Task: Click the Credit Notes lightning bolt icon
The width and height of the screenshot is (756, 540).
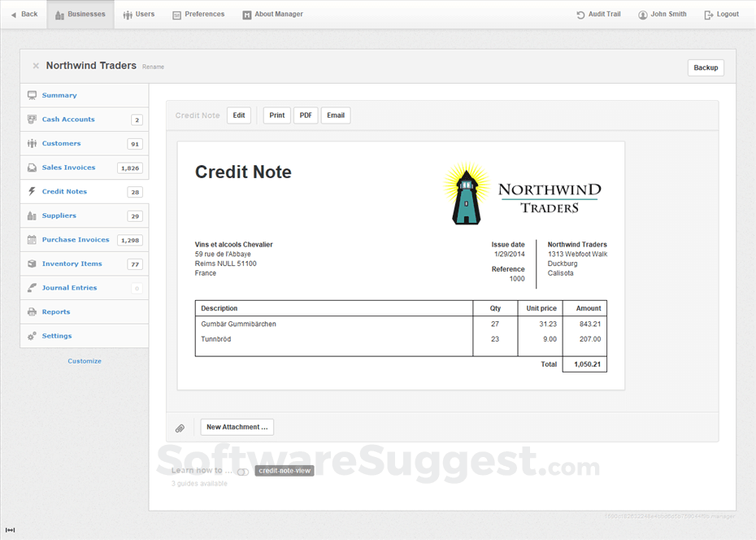Action: point(32,191)
